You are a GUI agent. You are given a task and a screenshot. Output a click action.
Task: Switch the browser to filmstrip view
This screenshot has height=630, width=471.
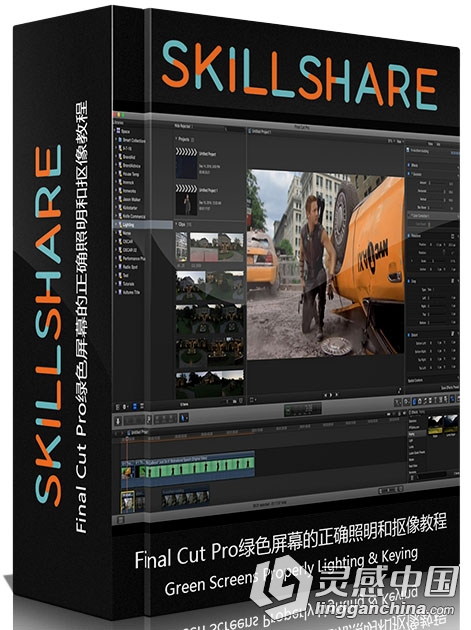pos(135,406)
